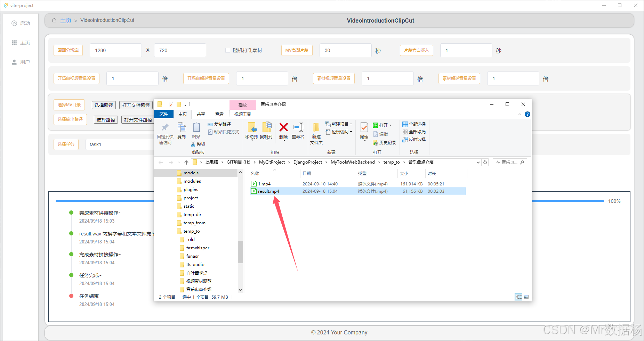
Task: Click Select none (全部取消) in ribbon
Action: point(414,132)
